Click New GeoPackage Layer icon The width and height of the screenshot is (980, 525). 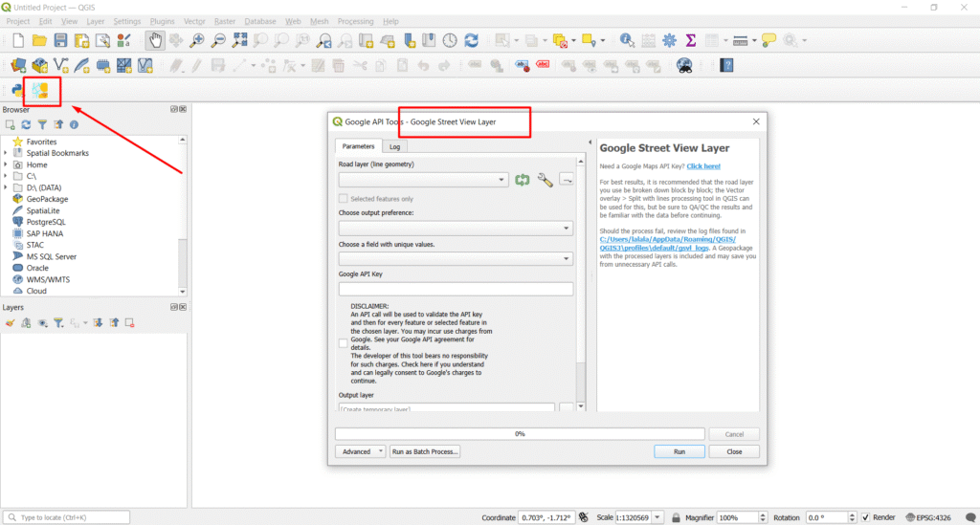[39, 65]
